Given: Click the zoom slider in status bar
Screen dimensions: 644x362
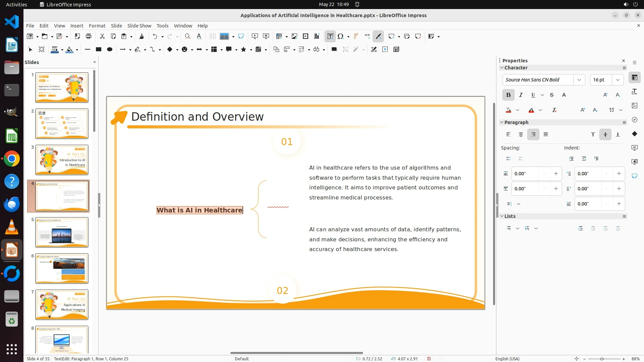Looking at the screenshot, I should 602,359.
